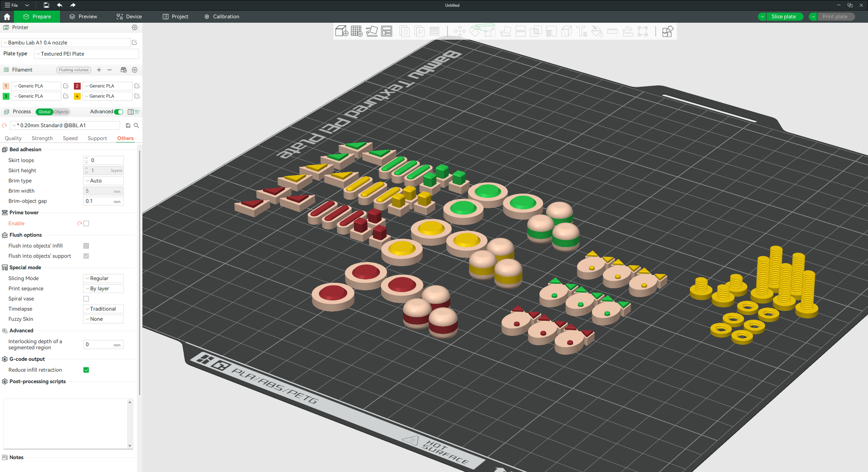Edit filament 2 preset
868x472 pixels.
[x=137, y=86]
